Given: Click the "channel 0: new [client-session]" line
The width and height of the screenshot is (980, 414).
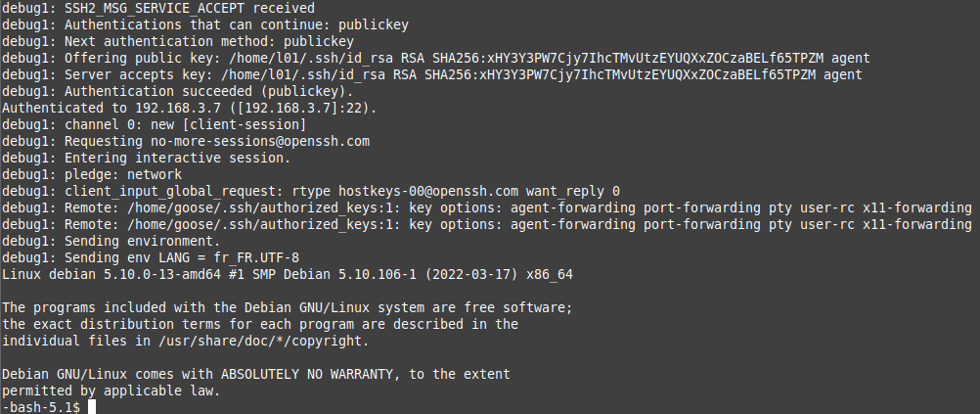Looking at the screenshot, I should 184,124.
